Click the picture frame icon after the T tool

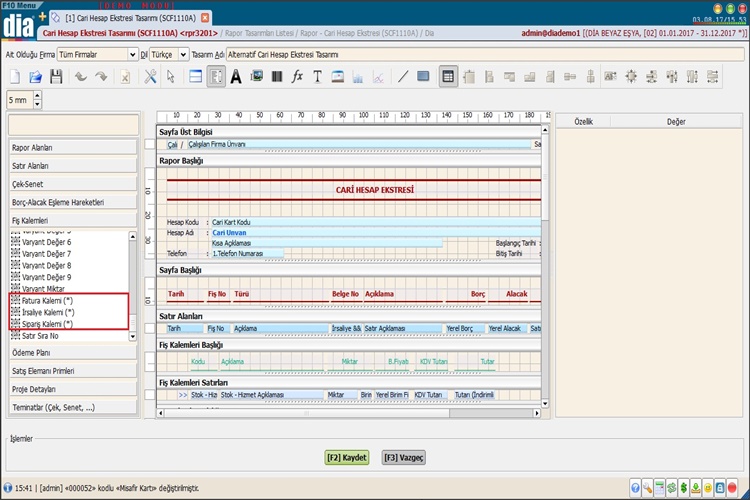point(338,77)
